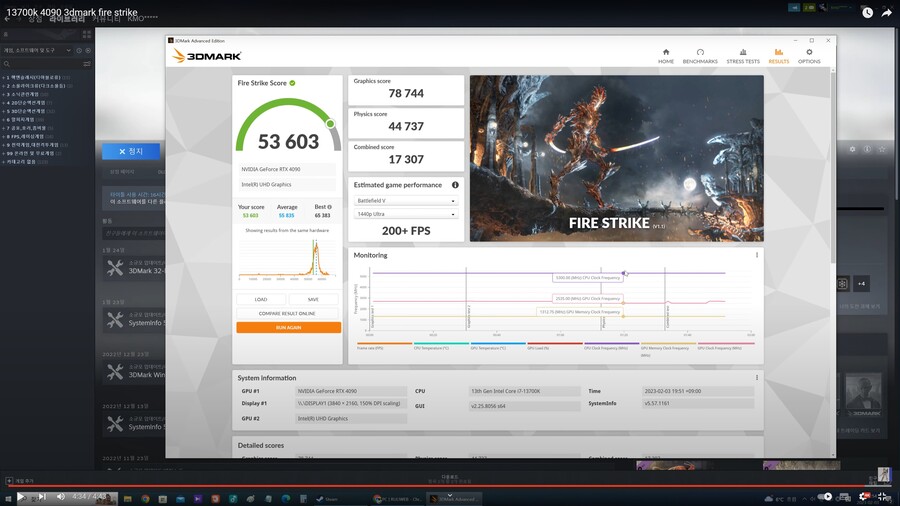Open the Monitoring panel three-dot menu
The image size is (900, 506).
(x=757, y=255)
